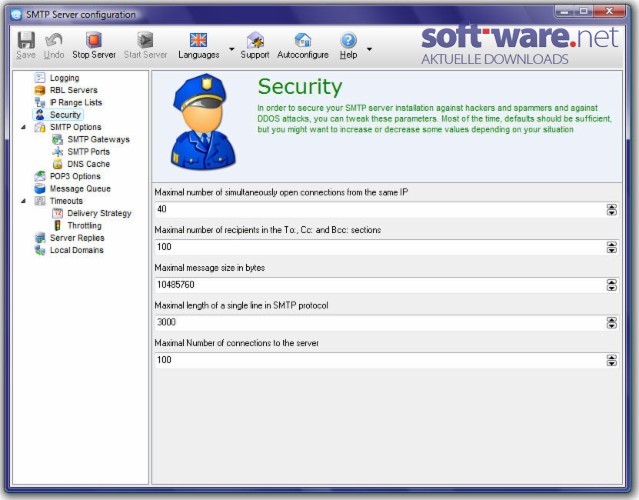Select the Security tree entry

[65, 115]
